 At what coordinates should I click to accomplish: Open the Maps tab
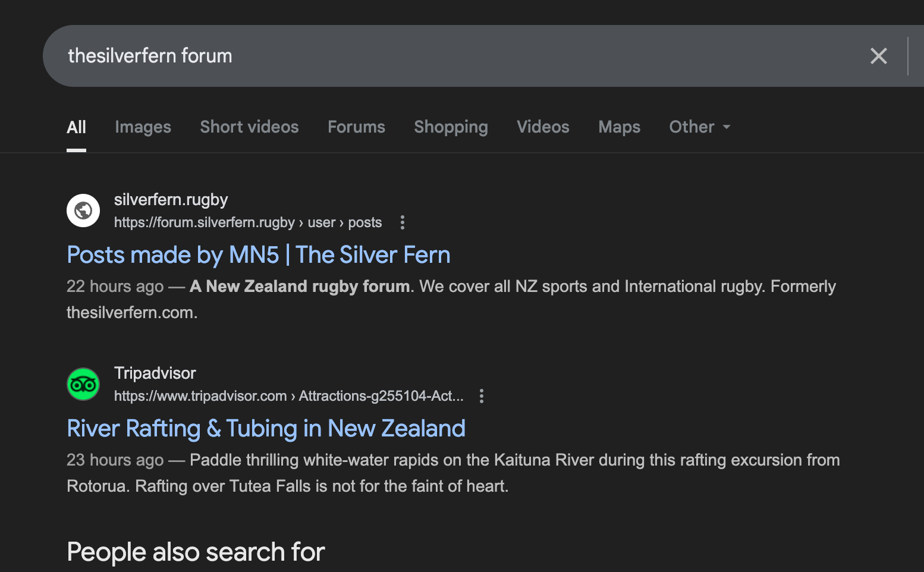(x=619, y=127)
